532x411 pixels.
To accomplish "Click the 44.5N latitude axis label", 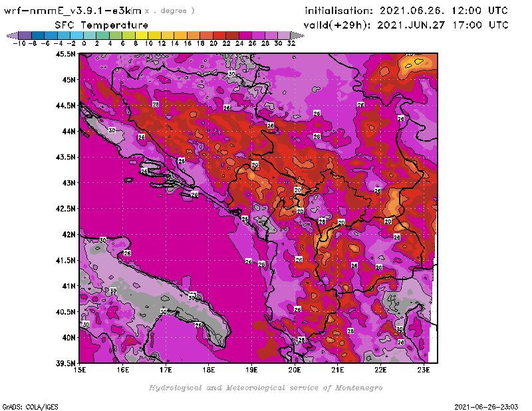I will pyautogui.click(x=65, y=106).
